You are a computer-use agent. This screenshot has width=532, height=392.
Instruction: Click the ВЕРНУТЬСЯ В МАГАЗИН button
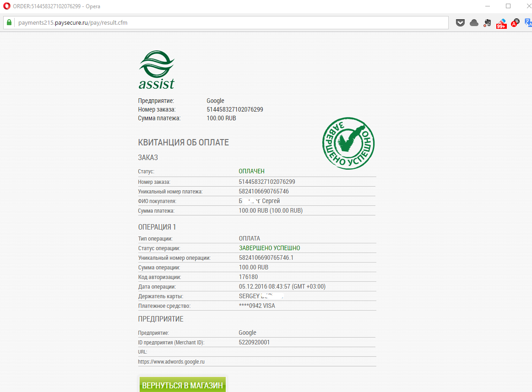(183, 385)
